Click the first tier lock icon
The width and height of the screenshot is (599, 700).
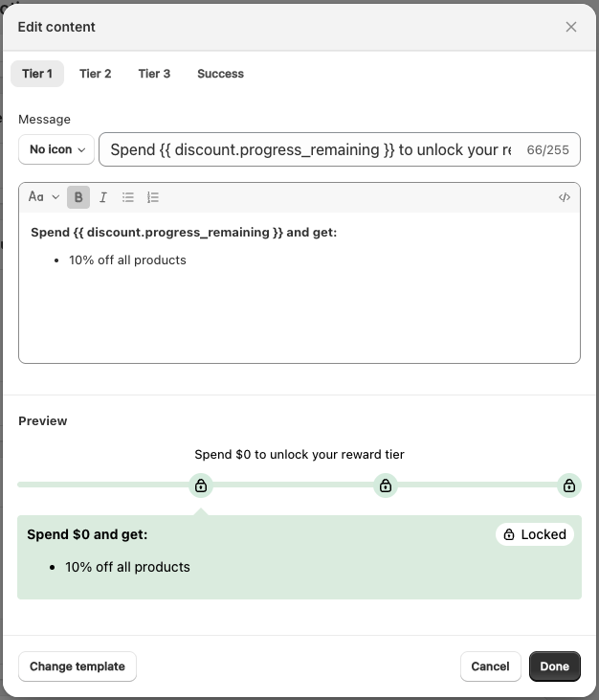[201, 485]
